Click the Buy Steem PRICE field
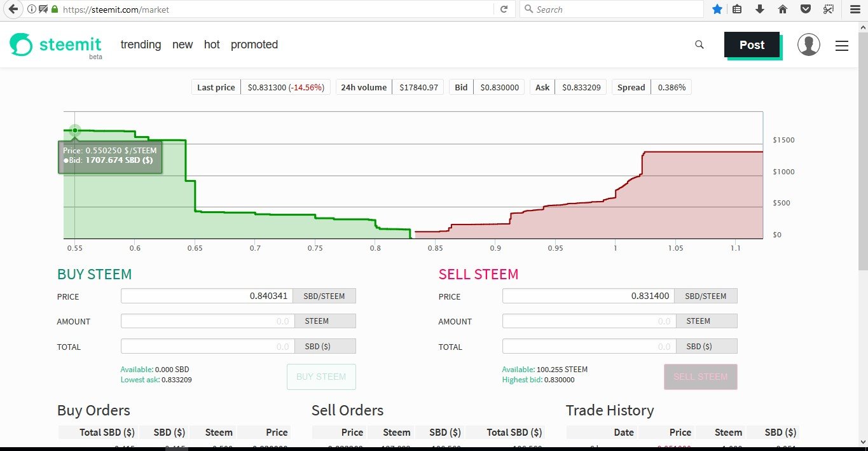This screenshot has width=868, height=451. coord(207,296)
